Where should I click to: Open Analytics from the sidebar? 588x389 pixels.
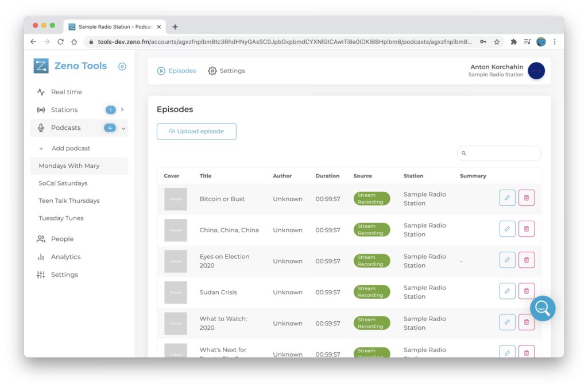coord(65,257)
